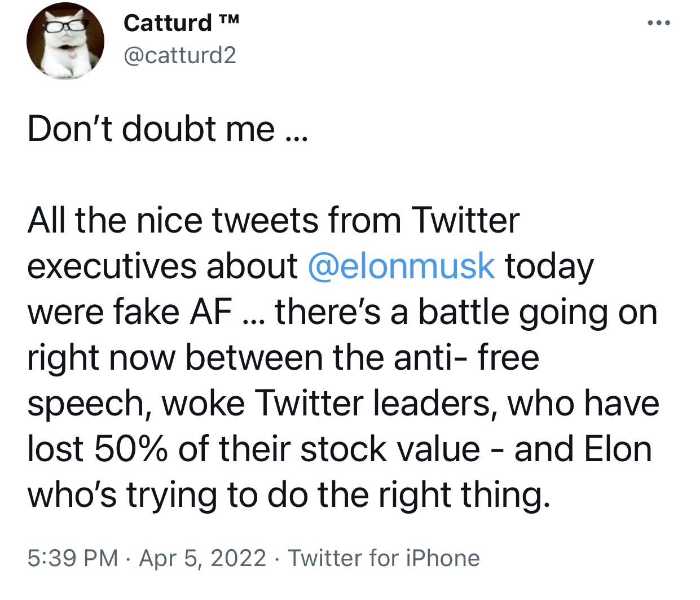The height and width of the screenshot is (600, 700).
Task: Click the phrase "anti- free" in tweet
Action: point(466,357)
